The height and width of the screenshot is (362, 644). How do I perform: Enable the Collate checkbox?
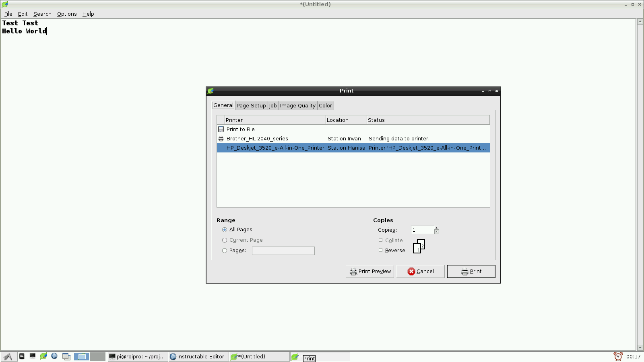(x=380, y=240)
